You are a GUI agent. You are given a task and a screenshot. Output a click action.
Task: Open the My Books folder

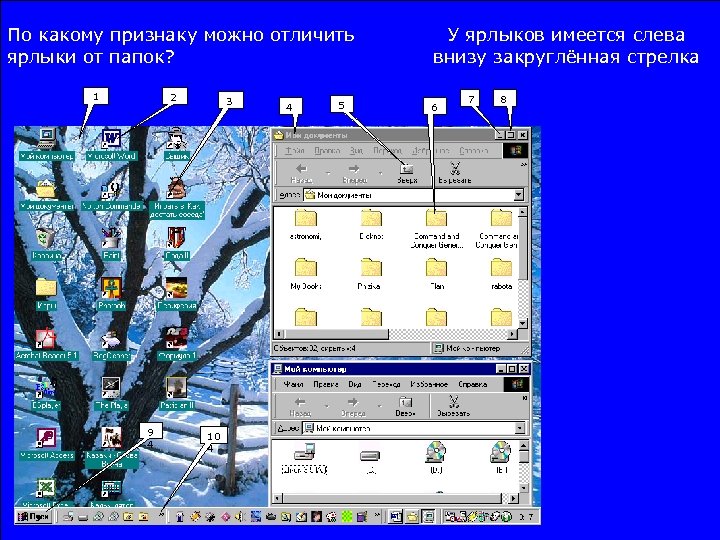tap(306, 274)
